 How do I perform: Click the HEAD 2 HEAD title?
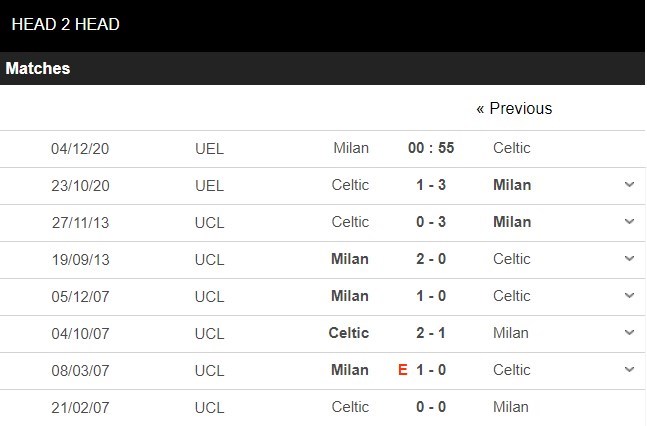[66, 24]
